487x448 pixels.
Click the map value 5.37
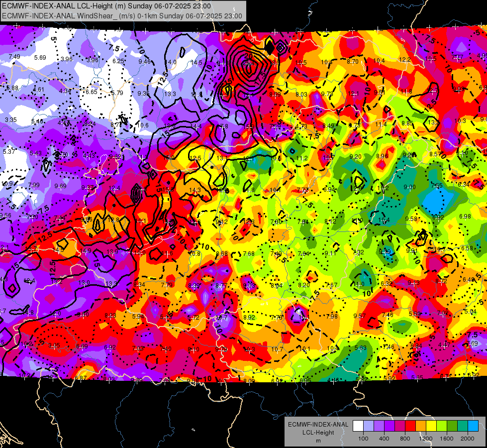coord(9,151)
